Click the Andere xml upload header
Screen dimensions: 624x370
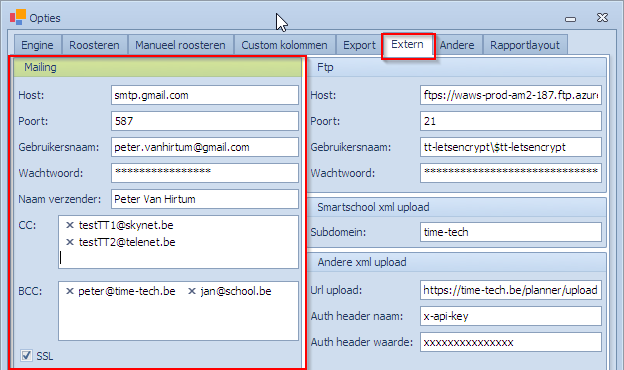click(458, 262)
